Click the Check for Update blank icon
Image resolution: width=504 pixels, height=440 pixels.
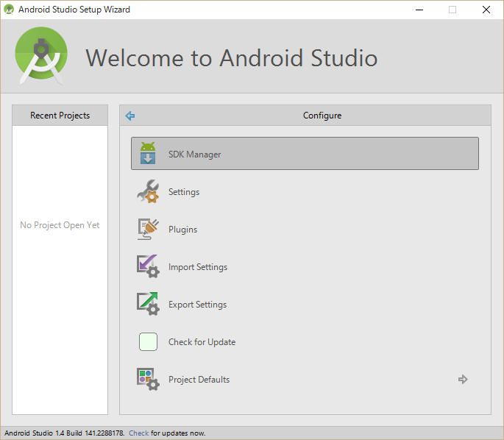(148, 341)
